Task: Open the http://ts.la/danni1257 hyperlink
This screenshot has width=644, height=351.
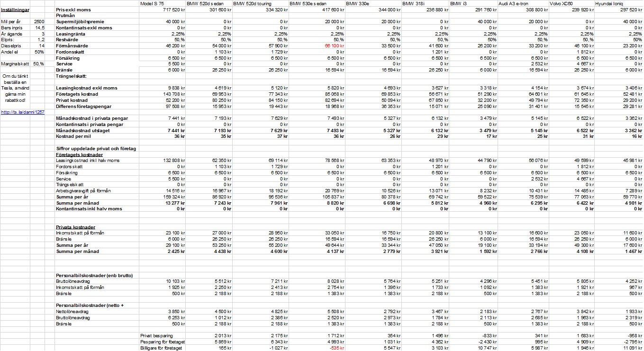Action: 23,112
